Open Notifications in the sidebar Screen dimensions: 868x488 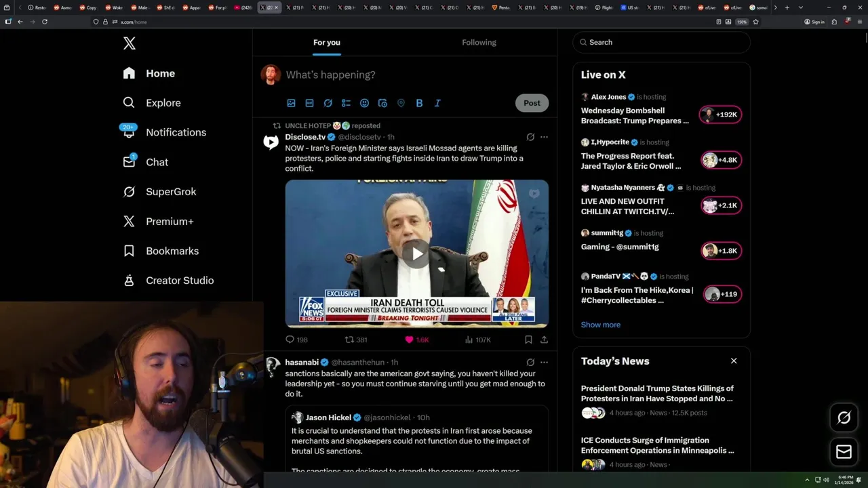tap(164, 132)
